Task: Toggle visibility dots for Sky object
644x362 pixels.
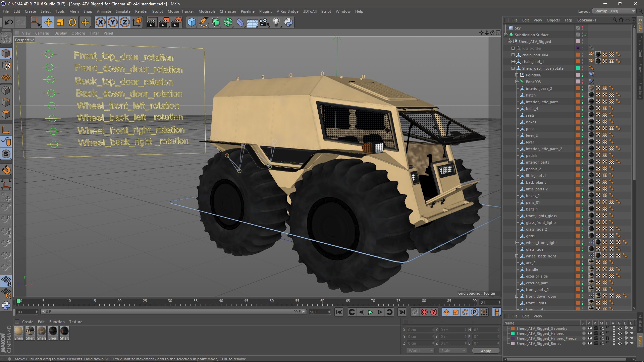Action: coord(583,28)
